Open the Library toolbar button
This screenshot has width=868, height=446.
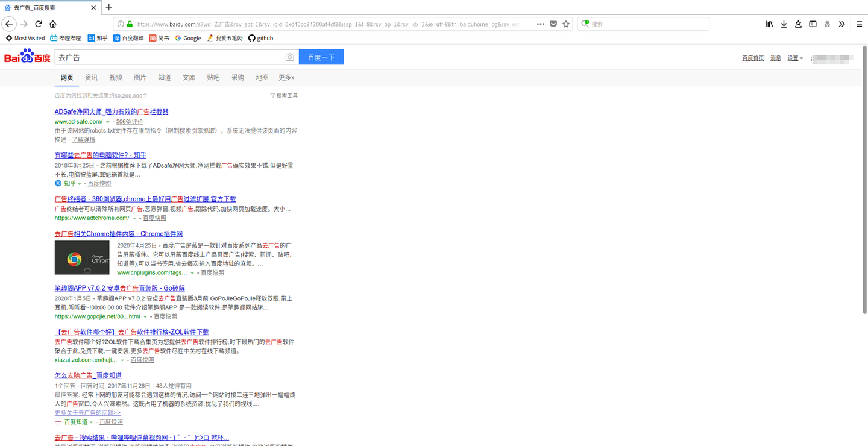pos(769,24)
